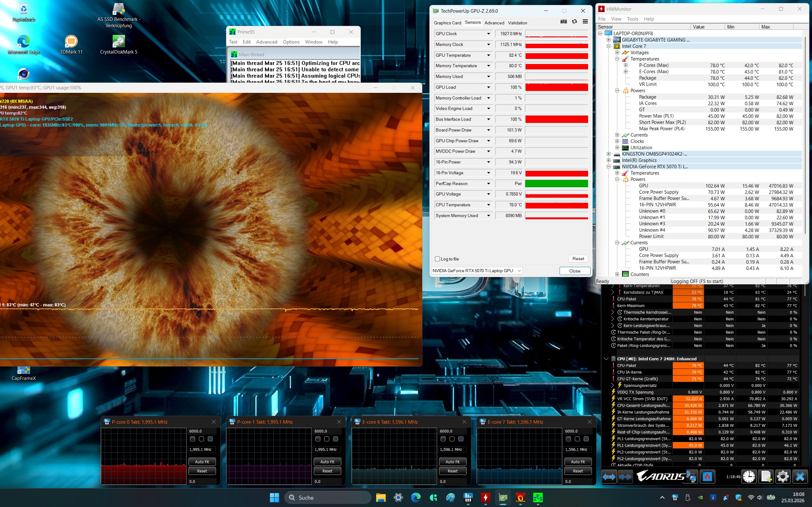Click the HWiNFO settings gear icon
The width and height of the screenshot is (812, 507).
click(783, 477)
